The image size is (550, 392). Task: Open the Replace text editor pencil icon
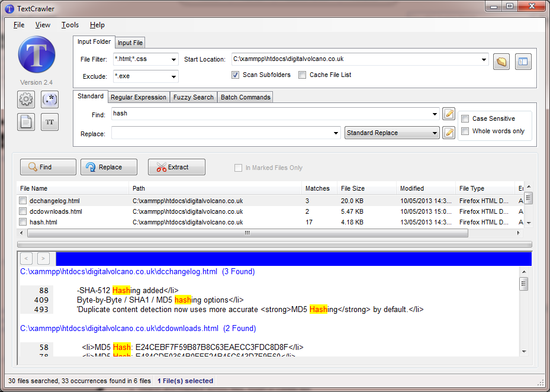click(x=449, y=133)
